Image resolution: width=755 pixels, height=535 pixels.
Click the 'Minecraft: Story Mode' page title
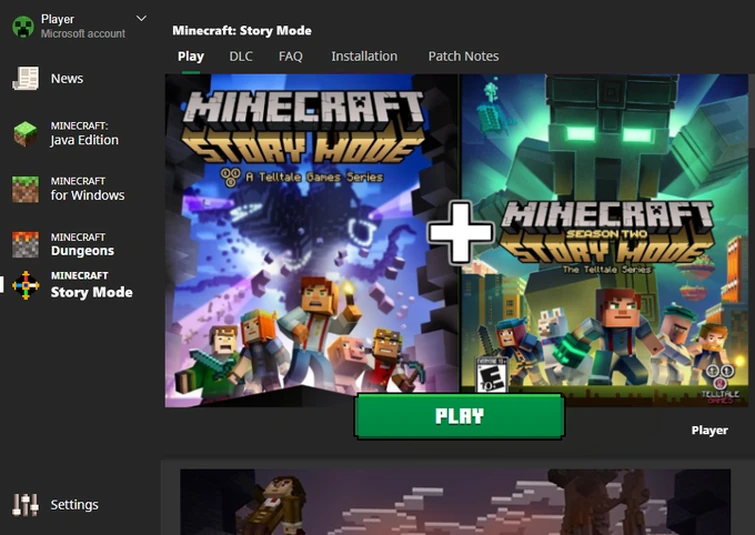click(x=242, y=31)
